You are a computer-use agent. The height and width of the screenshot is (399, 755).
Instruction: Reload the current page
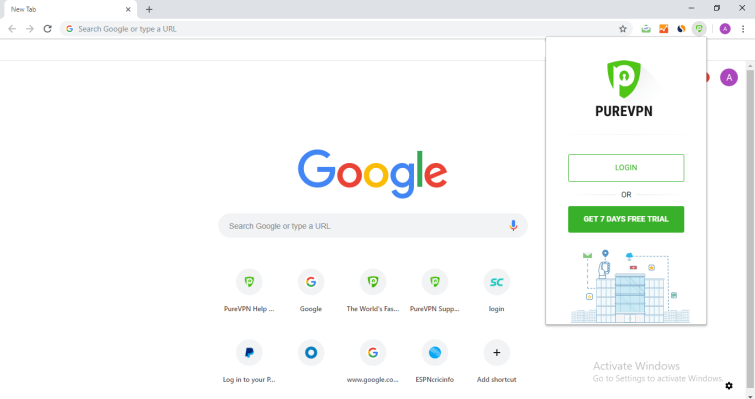47,29
